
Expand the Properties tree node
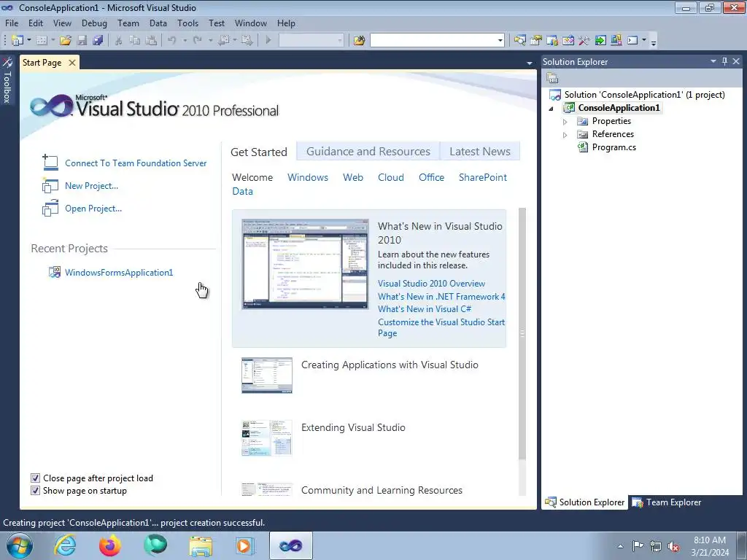click(565, 122)
